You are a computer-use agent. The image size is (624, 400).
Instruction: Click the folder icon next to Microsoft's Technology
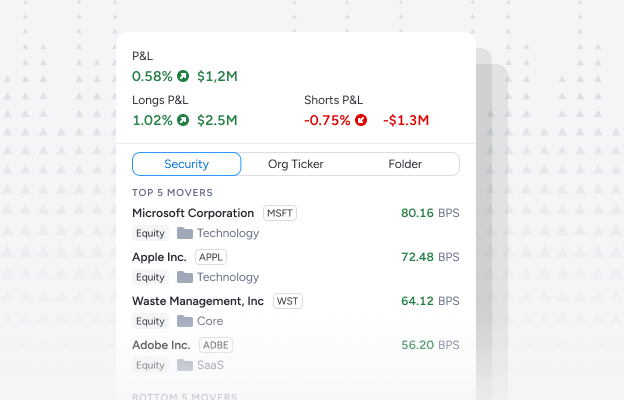185,233
